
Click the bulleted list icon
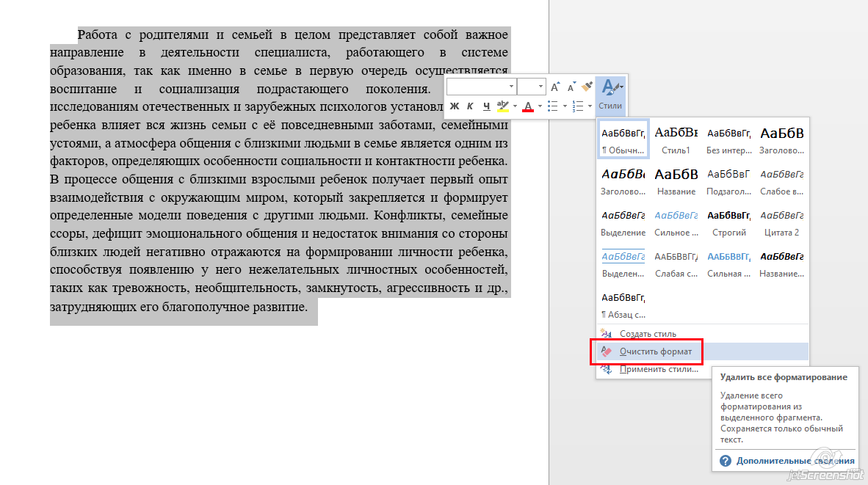tap(552, 106)
